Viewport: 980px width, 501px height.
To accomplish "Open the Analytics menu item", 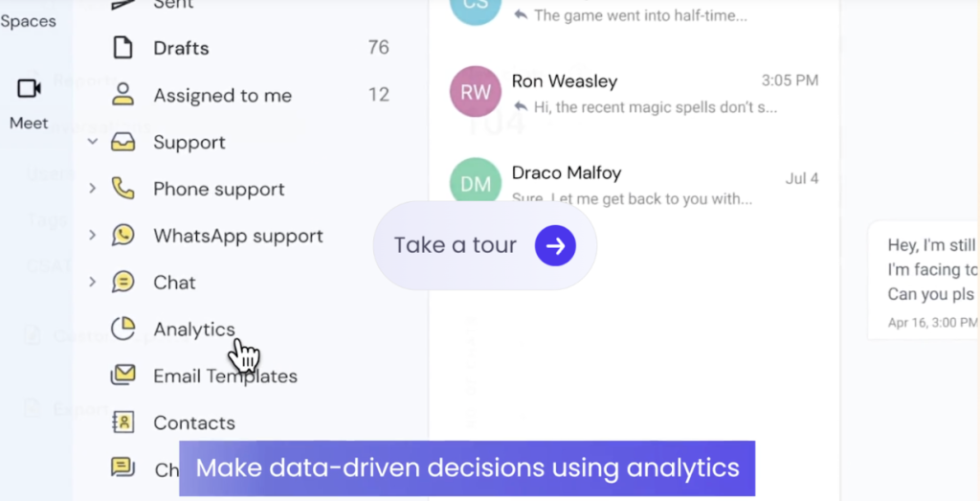I will [x=194, y=330].
